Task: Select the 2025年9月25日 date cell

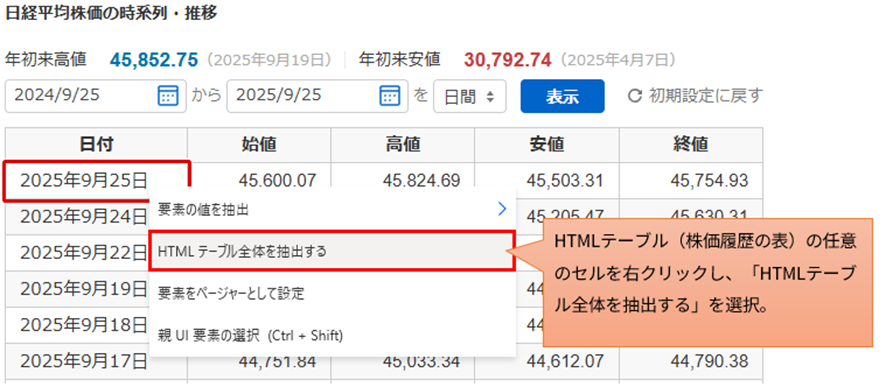Action: click(x=97, y=181)
